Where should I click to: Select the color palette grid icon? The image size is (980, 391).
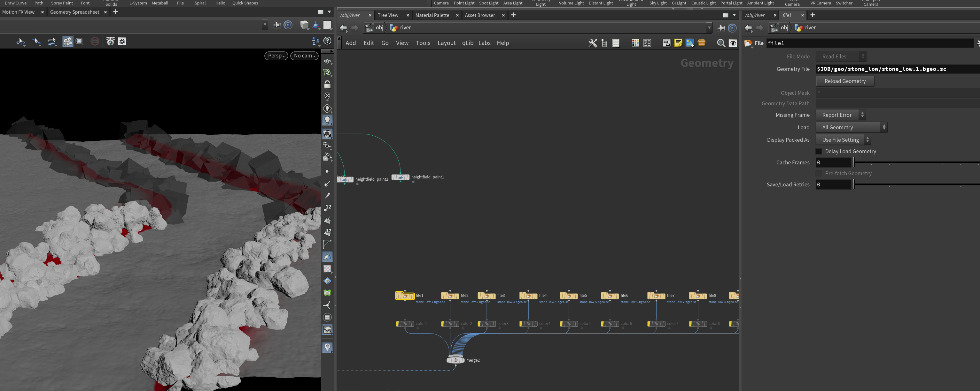[x=635, y=43]
